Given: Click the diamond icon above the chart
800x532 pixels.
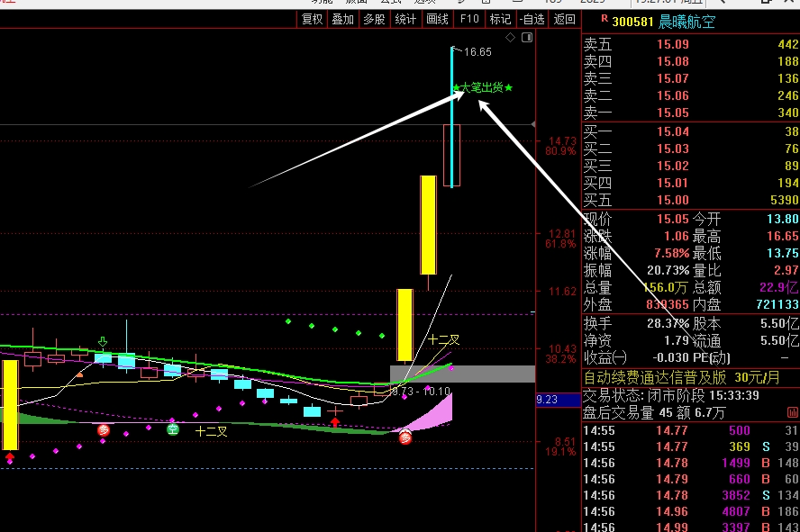Looking at the screenshot, I should click(510, 38).
